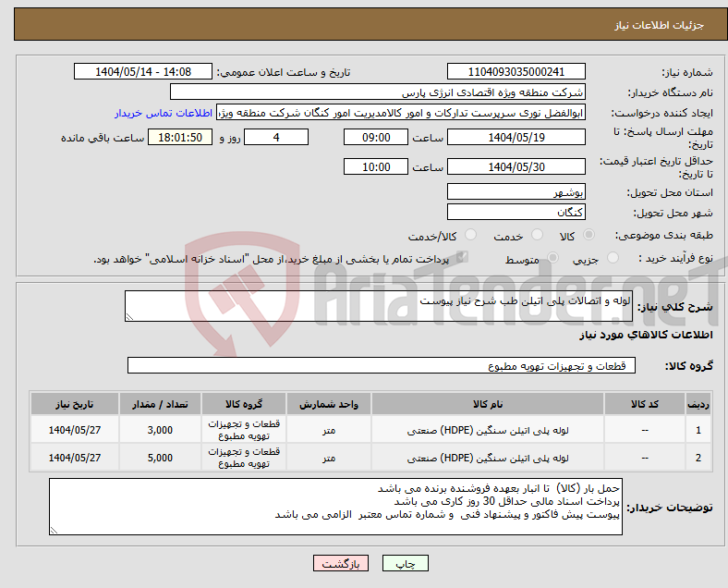The height and width of the screenshot is (588, 728).
Task: Click the price validity date 1404/05/30
Action: point(516,166)
